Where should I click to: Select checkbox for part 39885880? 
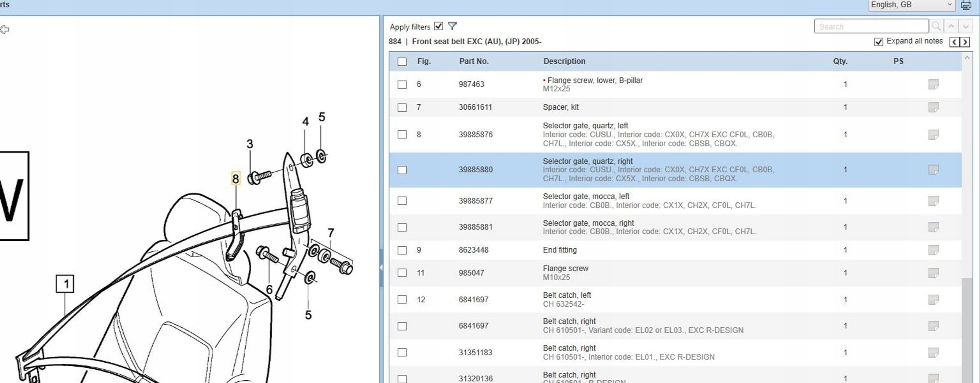402,170
